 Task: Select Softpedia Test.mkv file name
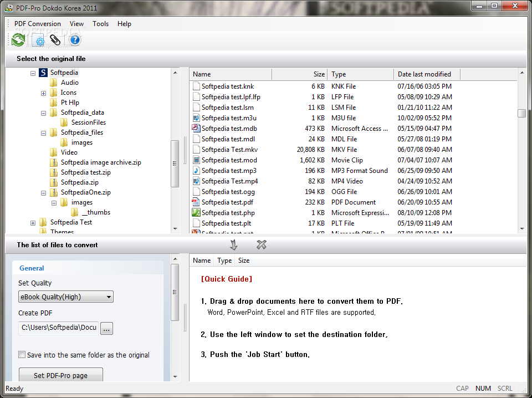tap(229, 150)
